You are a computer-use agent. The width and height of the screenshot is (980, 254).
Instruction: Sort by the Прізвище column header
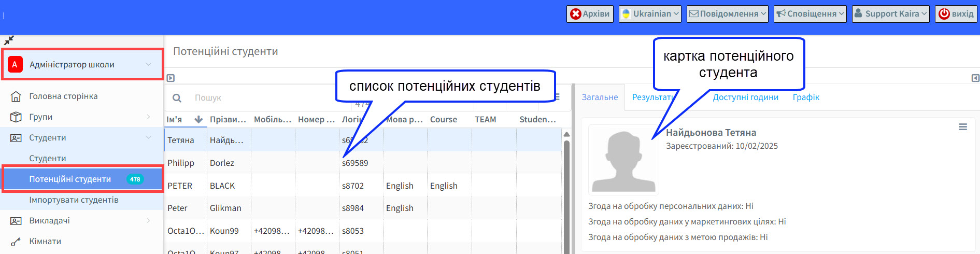[x=228, y=119]
